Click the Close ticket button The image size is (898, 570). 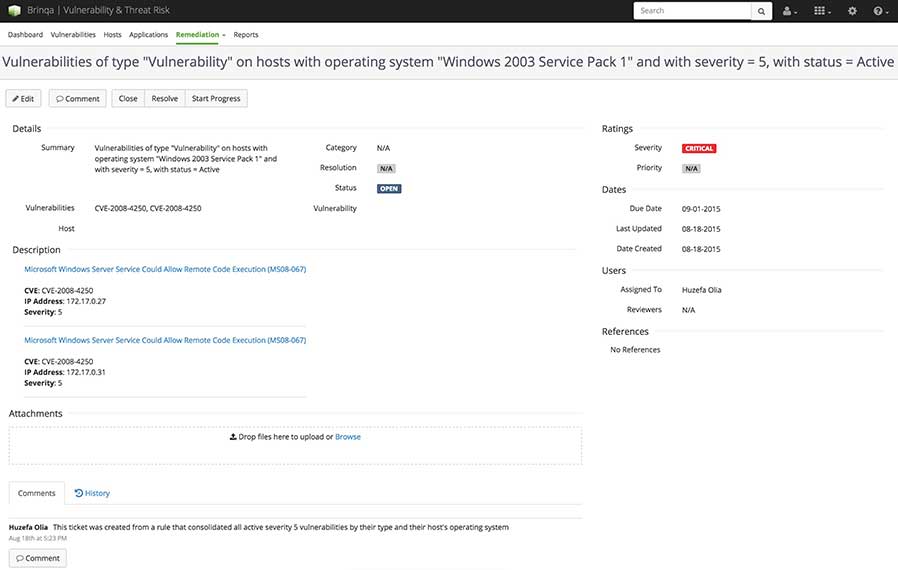click(128, 99)
